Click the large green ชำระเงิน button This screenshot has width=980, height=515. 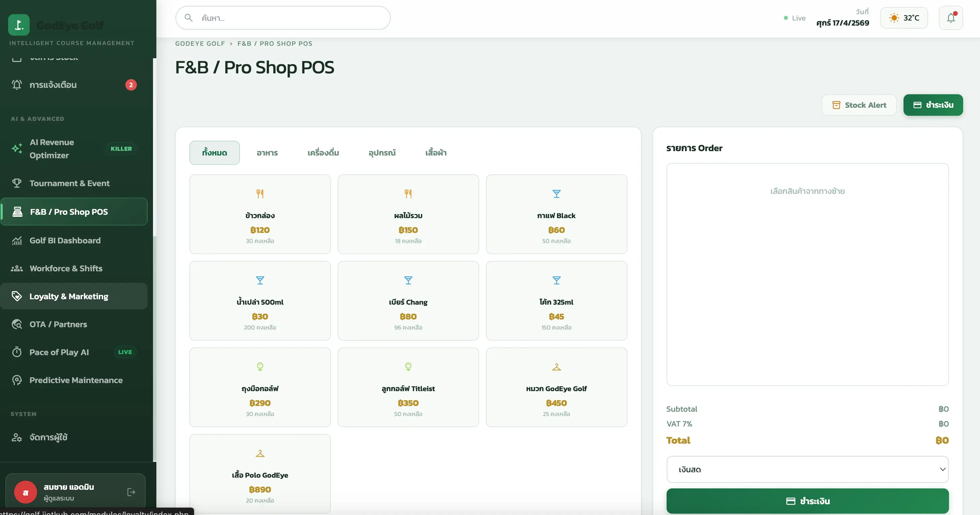tap(807, 501)
